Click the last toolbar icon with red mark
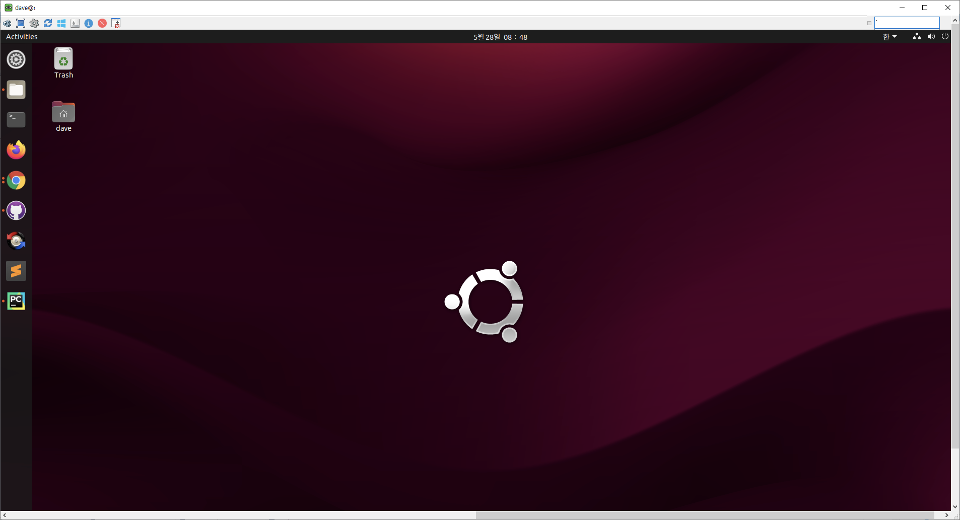Viewport: 960px width, 520px height. pos(116,23)
